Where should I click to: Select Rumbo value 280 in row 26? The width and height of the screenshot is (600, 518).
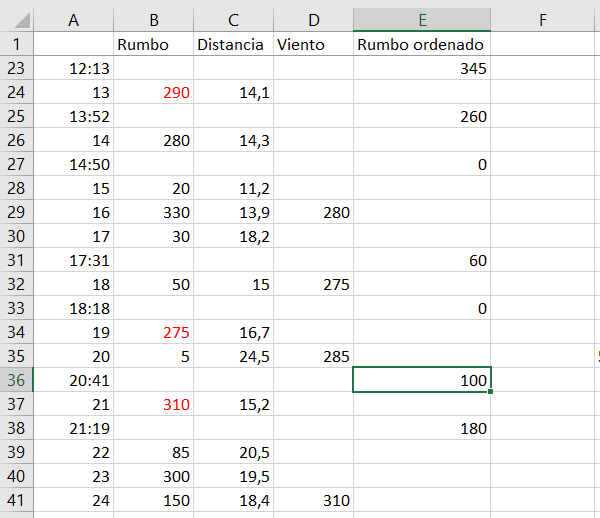point(153,140)
